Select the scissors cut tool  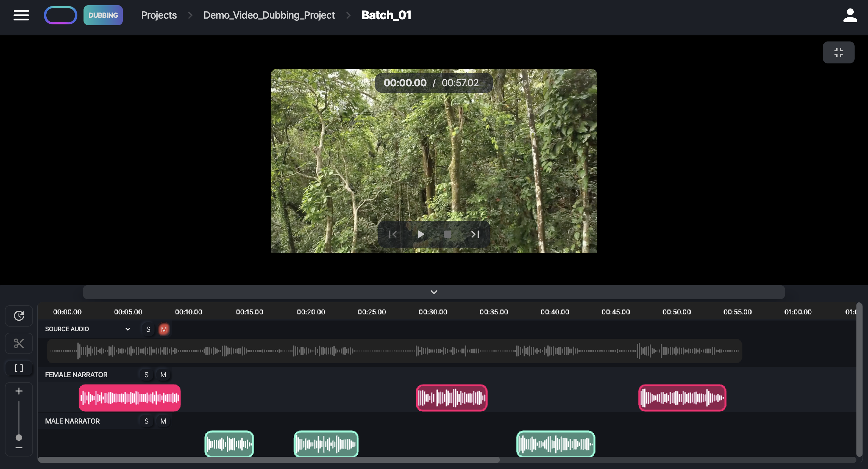[19, 343]
